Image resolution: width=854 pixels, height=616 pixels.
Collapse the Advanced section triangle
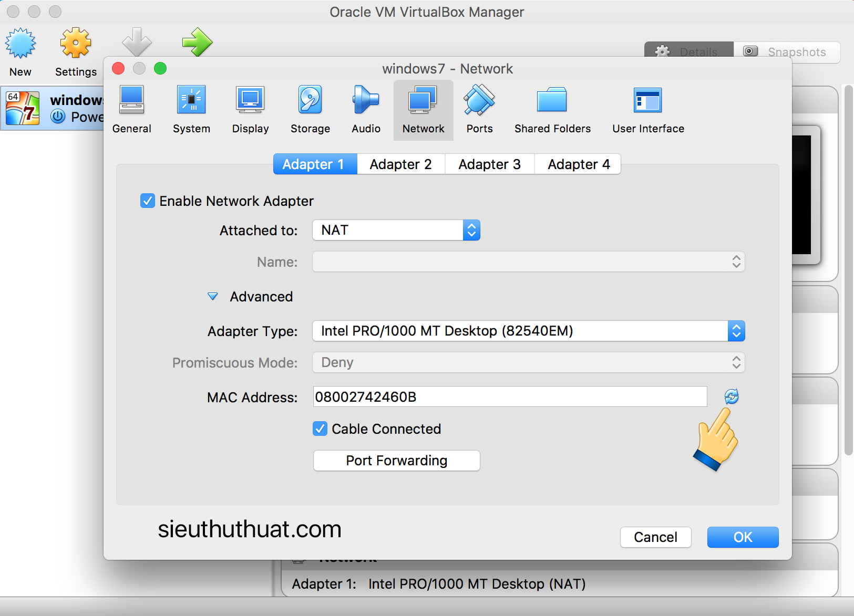coord(213,297)
